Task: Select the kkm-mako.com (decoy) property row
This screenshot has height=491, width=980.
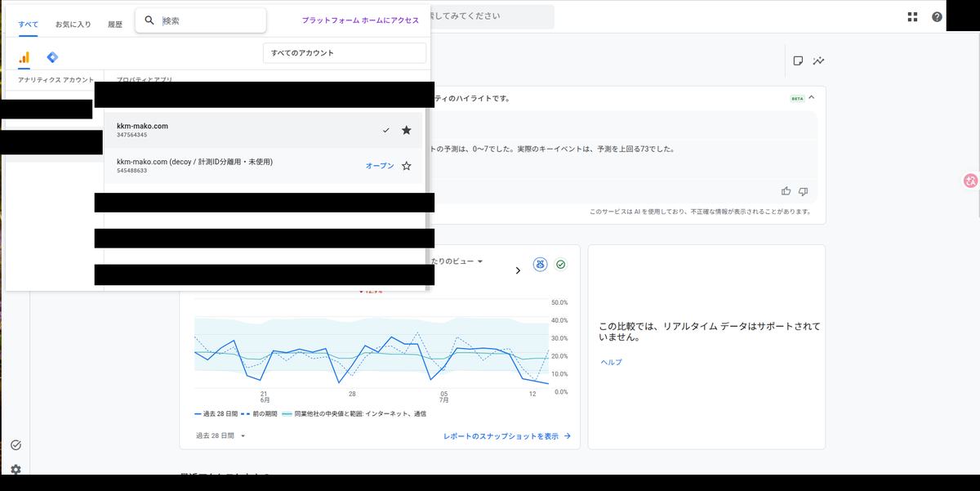Action: [x=264, y=166]
